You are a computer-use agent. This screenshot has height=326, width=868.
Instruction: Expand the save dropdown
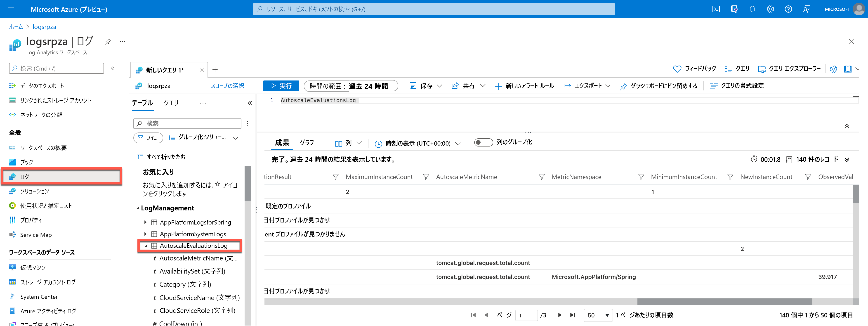(x=439, y=86)
